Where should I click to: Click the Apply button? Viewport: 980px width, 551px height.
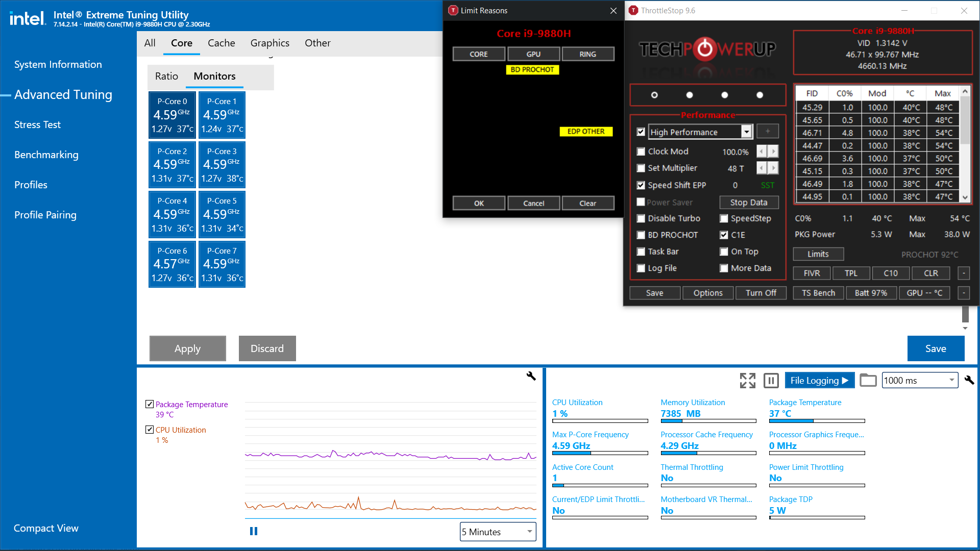click(188, 348)
